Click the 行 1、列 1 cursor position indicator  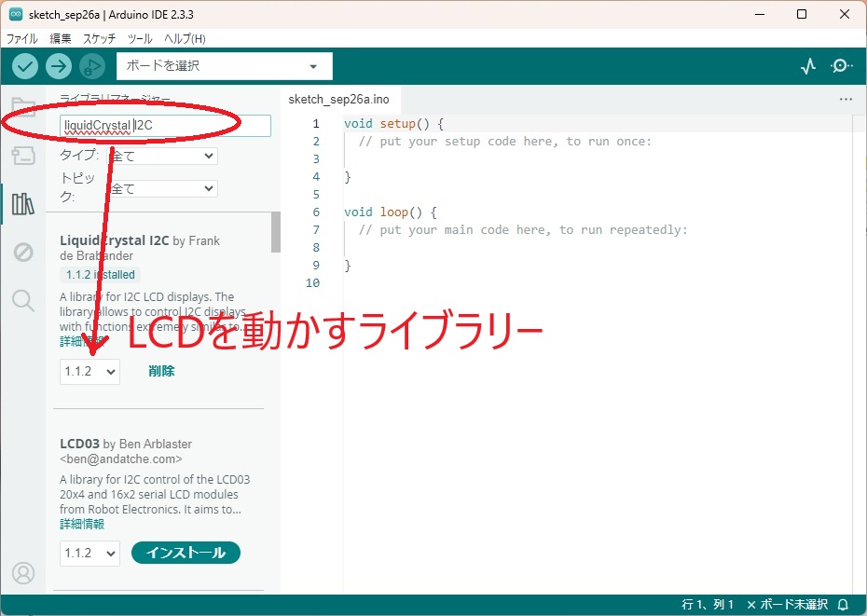point(708,605)
